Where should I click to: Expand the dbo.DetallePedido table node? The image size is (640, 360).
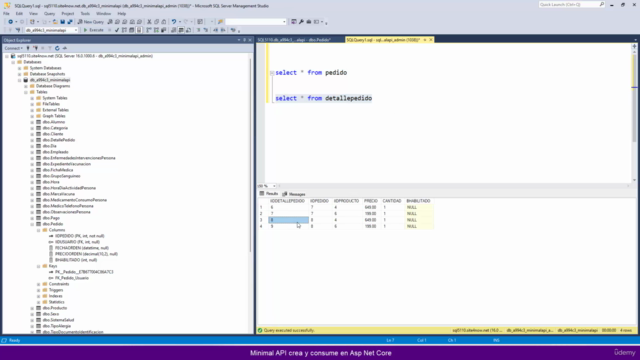32,140
